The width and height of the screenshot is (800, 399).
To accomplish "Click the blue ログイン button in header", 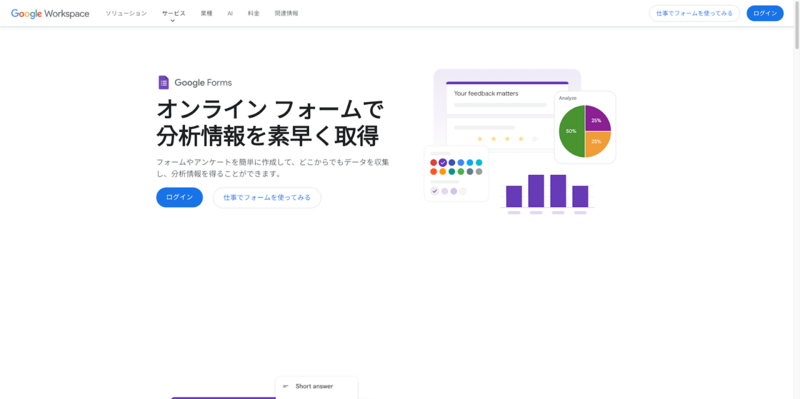I will point(765,13).
